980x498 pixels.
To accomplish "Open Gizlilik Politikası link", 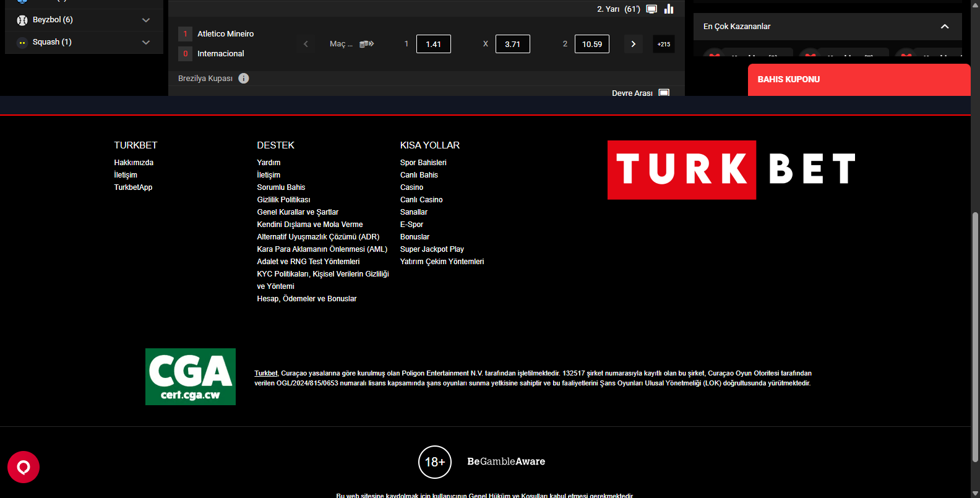I will pyautogui.click(x=283, y=200).
